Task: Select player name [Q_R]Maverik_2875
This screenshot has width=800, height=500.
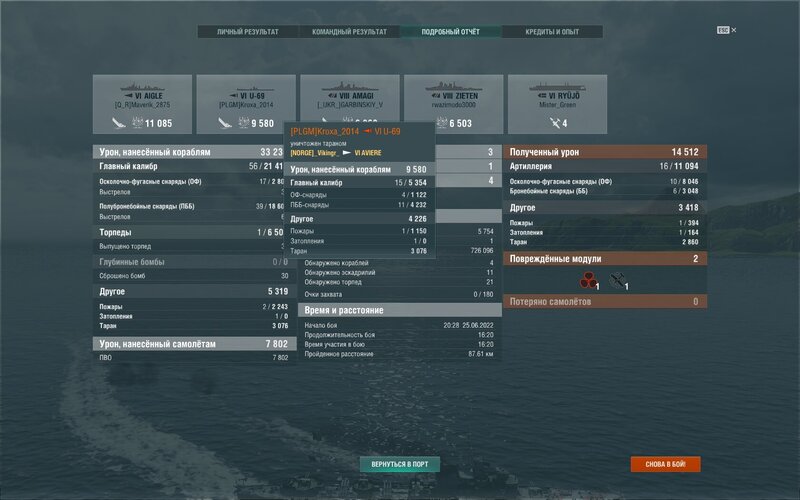Action: pos(142,105)
